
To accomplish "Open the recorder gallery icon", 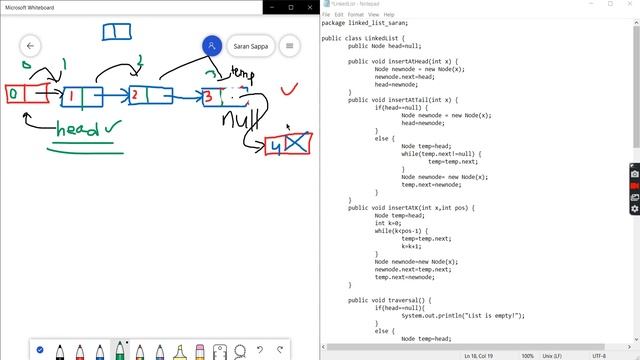I will pyautogui.click(x=635, y=198).
